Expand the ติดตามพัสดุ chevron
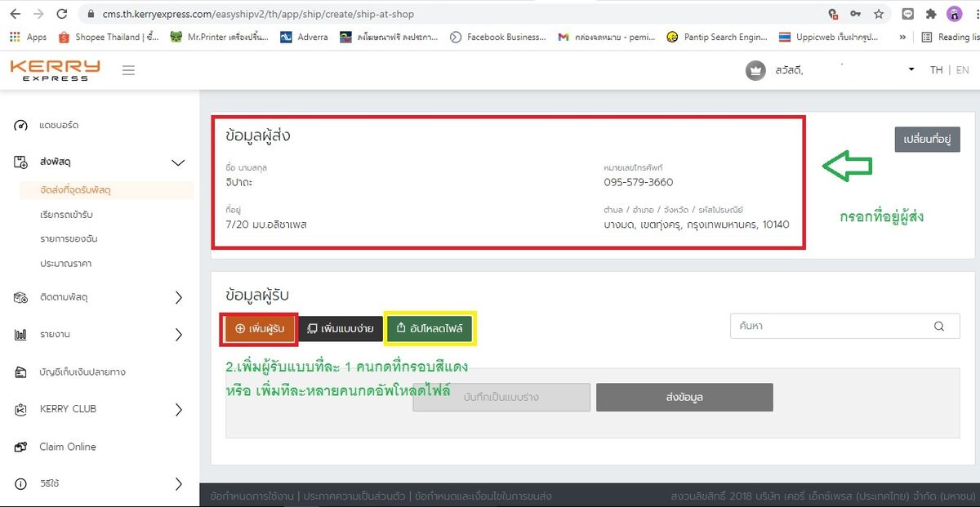This screenshot has width=980, height=507. point(179,297)
